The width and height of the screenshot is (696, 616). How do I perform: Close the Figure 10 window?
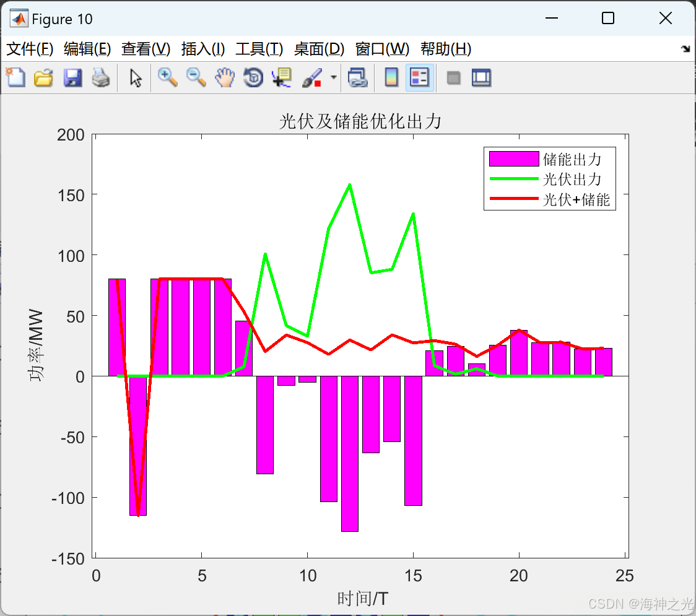pos(666,18)
